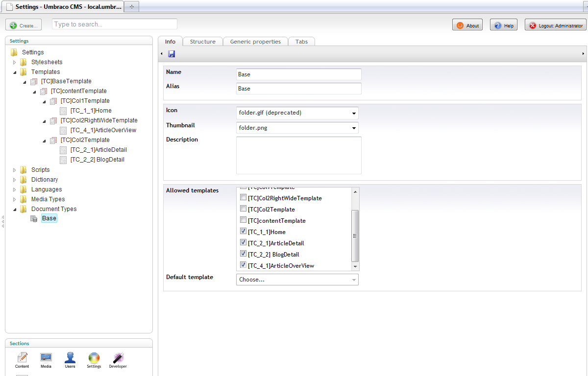Click the Base document type icon
Screen dimensions: 588x376
point(34,219)
